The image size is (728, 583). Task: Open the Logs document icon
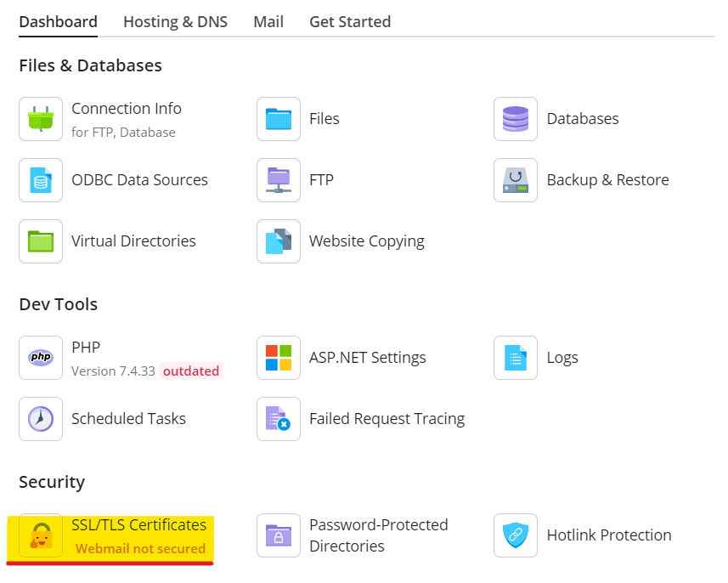click(x=516, y=358)
